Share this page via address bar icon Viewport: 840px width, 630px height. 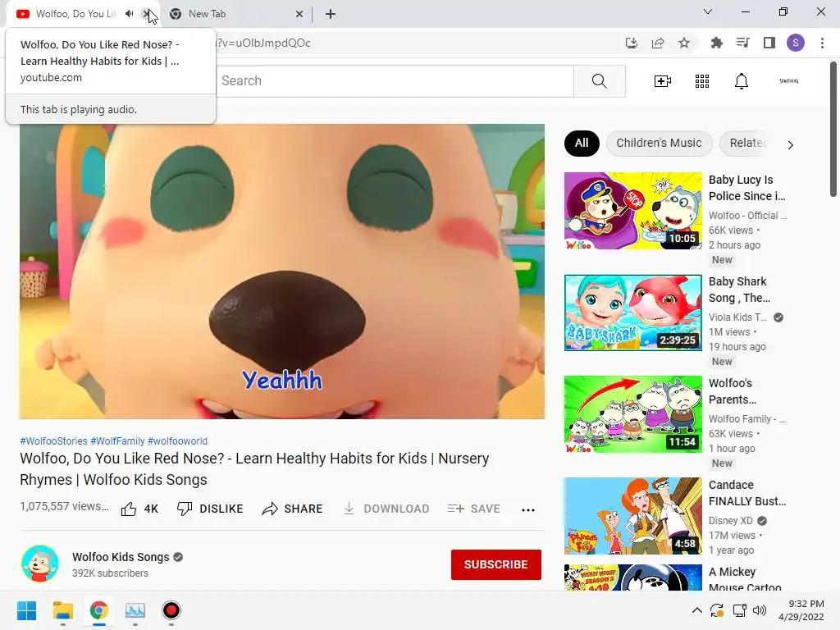pos(658,43)
